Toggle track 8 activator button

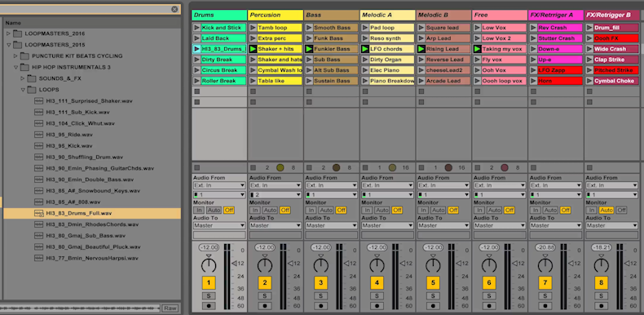click(602, 283)
